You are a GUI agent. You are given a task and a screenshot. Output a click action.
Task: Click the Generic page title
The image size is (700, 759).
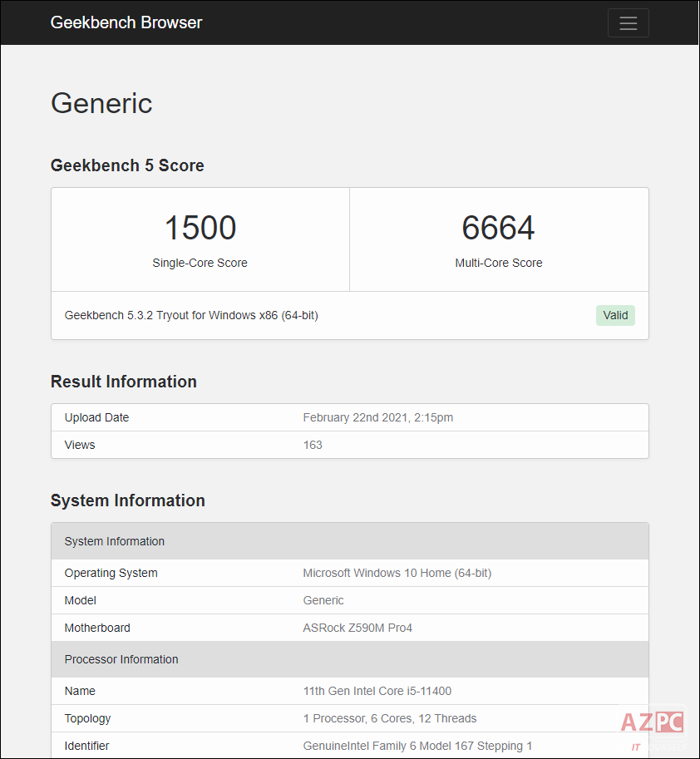pos(101,103)
